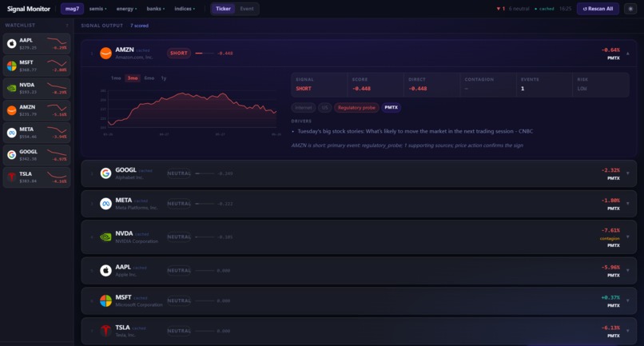Viewport: 644px width, 346px height.
Task: Click the AMZN score bar next to SHORT
Action: [205, 54]
